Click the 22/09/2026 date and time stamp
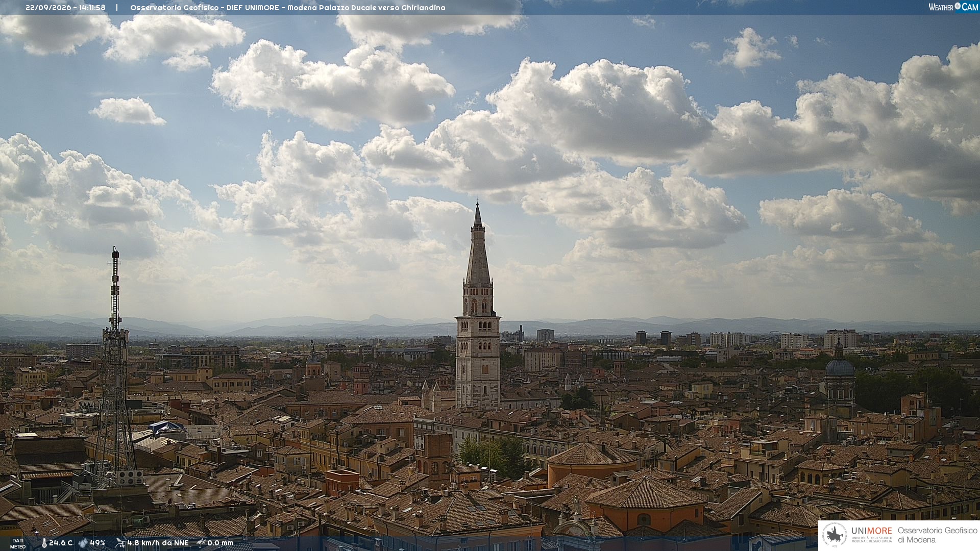Viewport: 980px width, 551px height. pyautogui.click(x=65, y=8)
